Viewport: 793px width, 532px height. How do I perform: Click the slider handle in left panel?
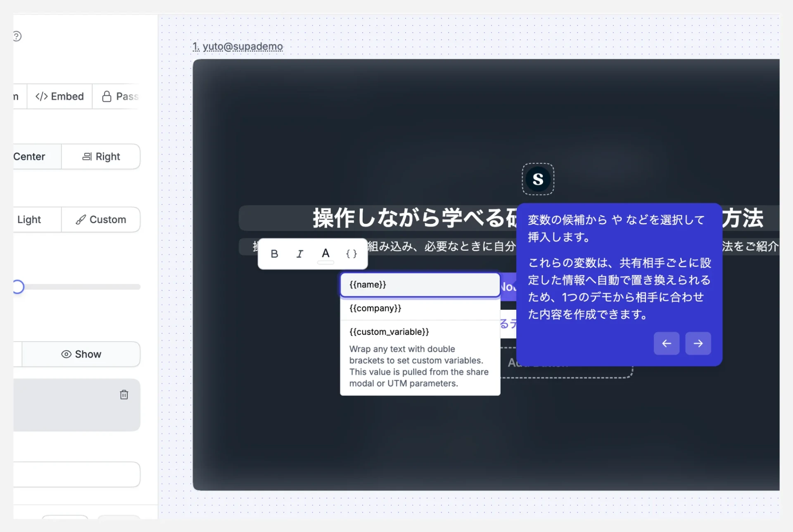(18, 287)
